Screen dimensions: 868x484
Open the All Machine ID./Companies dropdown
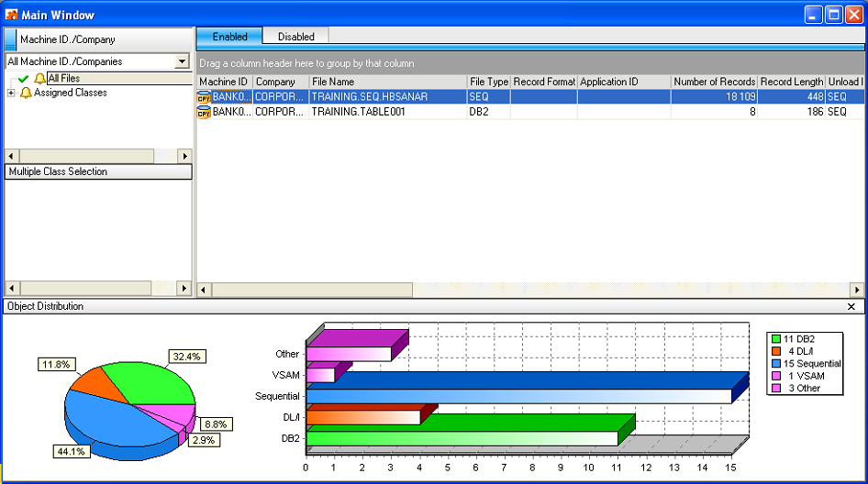click(x=182, y=61)
